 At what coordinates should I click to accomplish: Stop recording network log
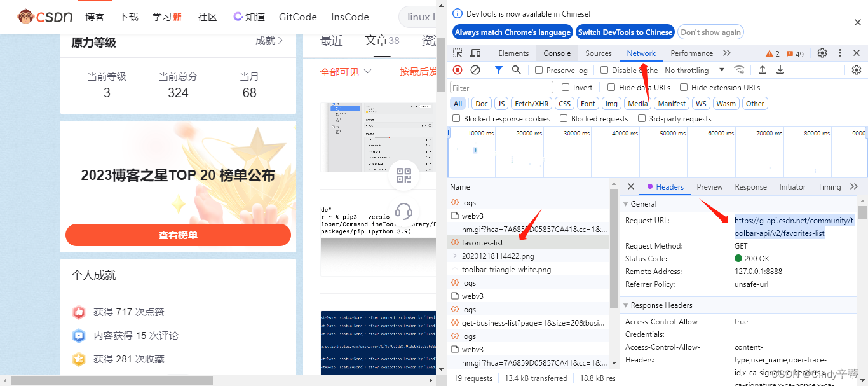[x=457, y=70]
